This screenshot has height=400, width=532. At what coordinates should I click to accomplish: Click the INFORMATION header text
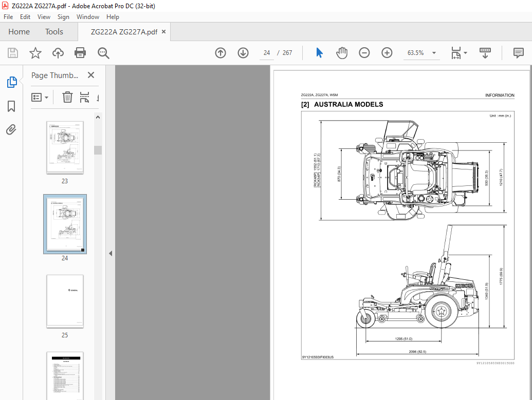[x=500, y=96]
